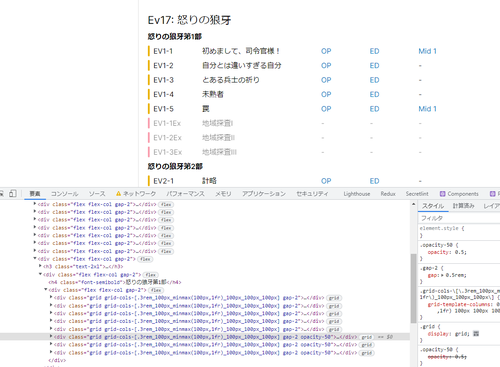Expand the topmost collapsed flex flex-col div
The image size is (500, 367).
[x=35, y=204]
